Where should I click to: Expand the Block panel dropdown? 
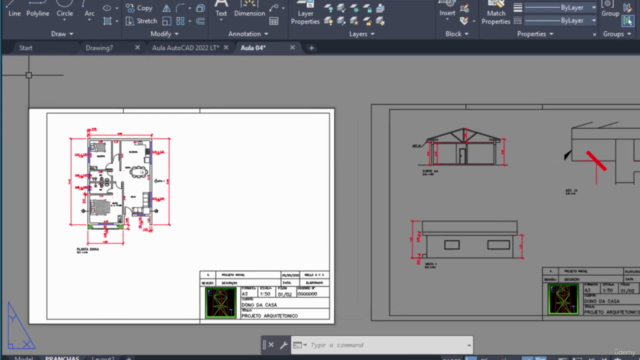pos(457,34)
